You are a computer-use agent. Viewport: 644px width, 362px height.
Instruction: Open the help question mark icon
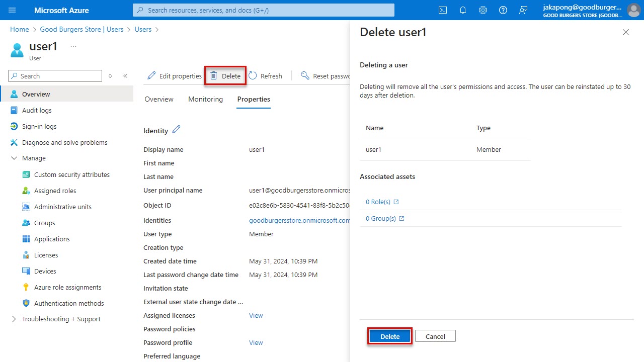[x=503, y=10]
